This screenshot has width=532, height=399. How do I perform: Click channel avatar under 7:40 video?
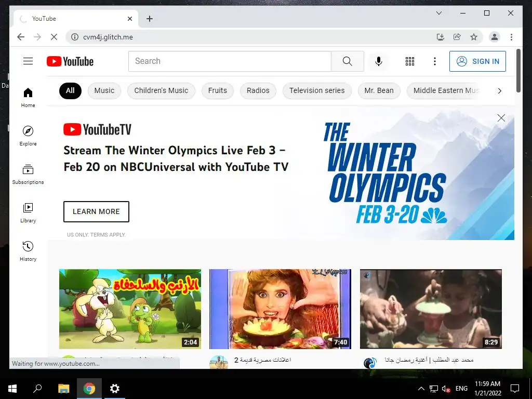219,362
